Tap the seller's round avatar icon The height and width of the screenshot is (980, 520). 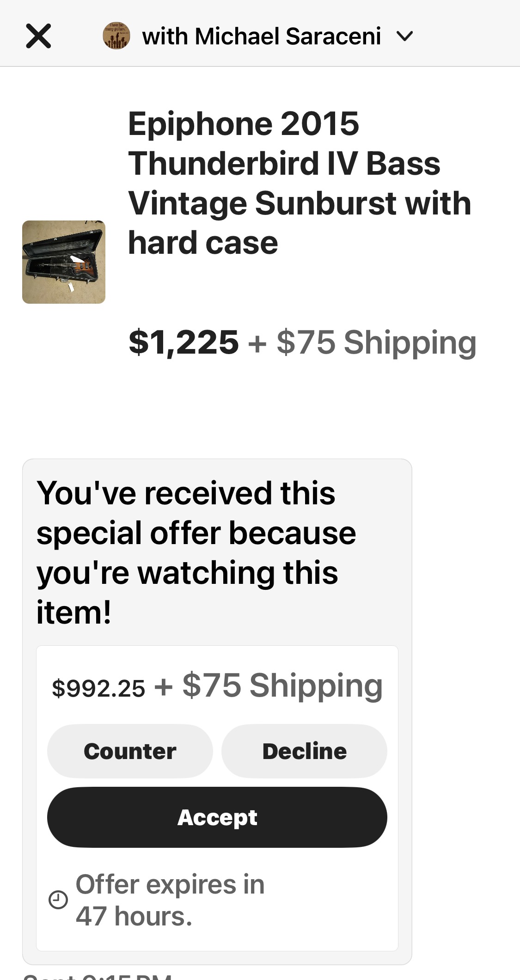click(x=116, y=36)
